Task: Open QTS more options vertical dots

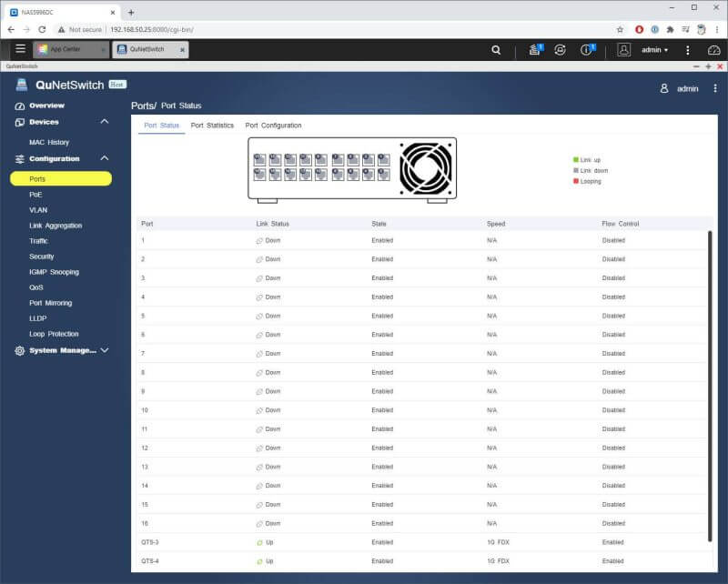Action: (688, 50)
